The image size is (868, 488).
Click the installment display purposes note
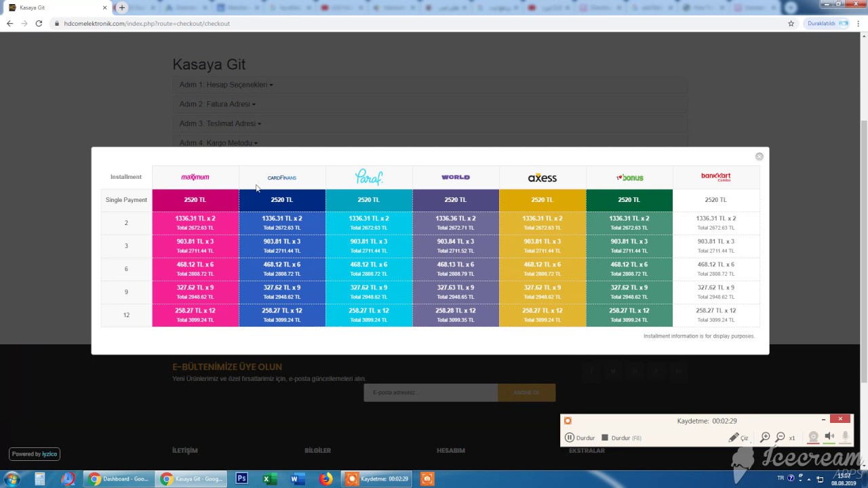(699, 336)
